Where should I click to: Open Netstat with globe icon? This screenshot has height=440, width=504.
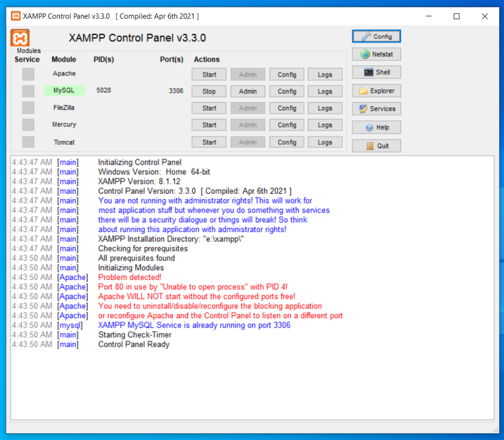[376, 54]
